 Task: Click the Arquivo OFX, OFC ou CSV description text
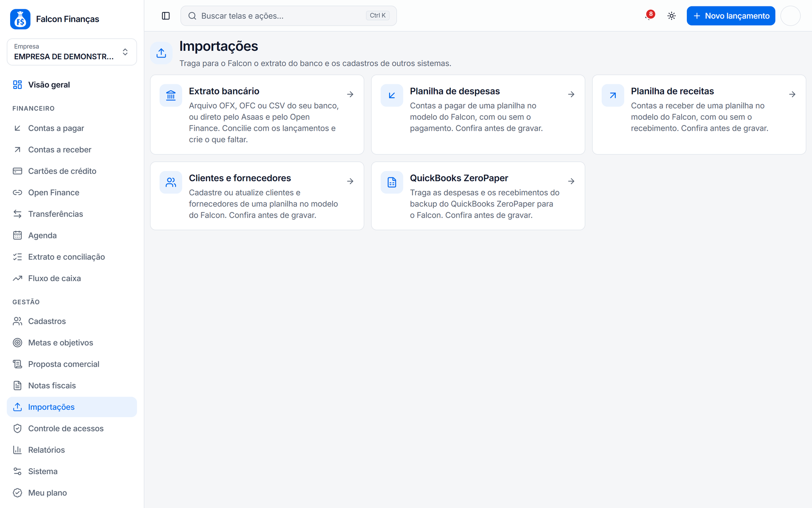[264, 123]
